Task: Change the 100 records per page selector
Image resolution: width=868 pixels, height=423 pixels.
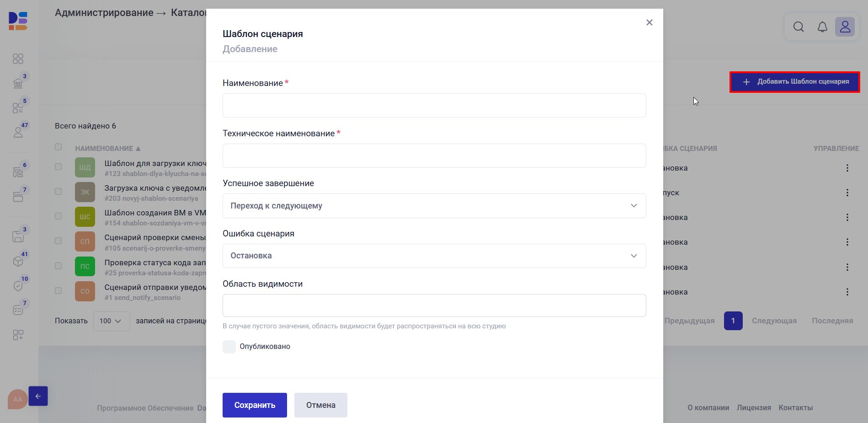Action: [x=111, y=321]
